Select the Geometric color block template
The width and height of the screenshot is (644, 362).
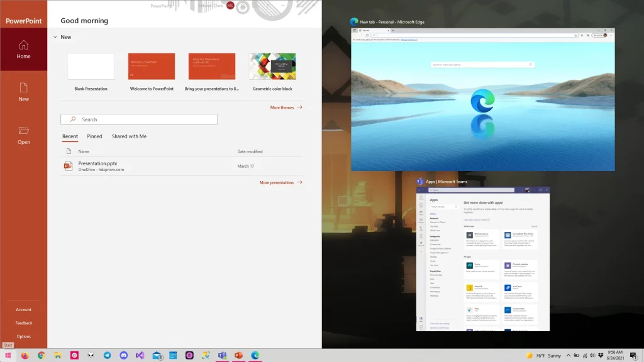coord(272,67)
